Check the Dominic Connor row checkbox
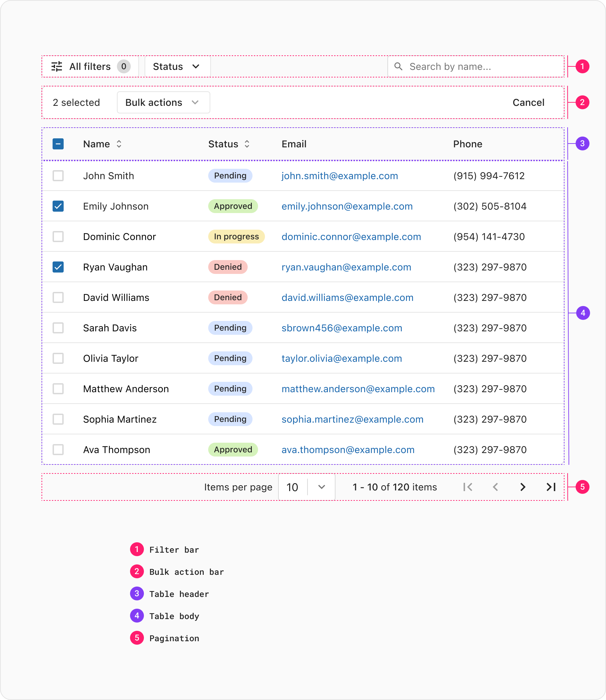The width and height of the screenshot is (606, 700). (x=58, y=237)
